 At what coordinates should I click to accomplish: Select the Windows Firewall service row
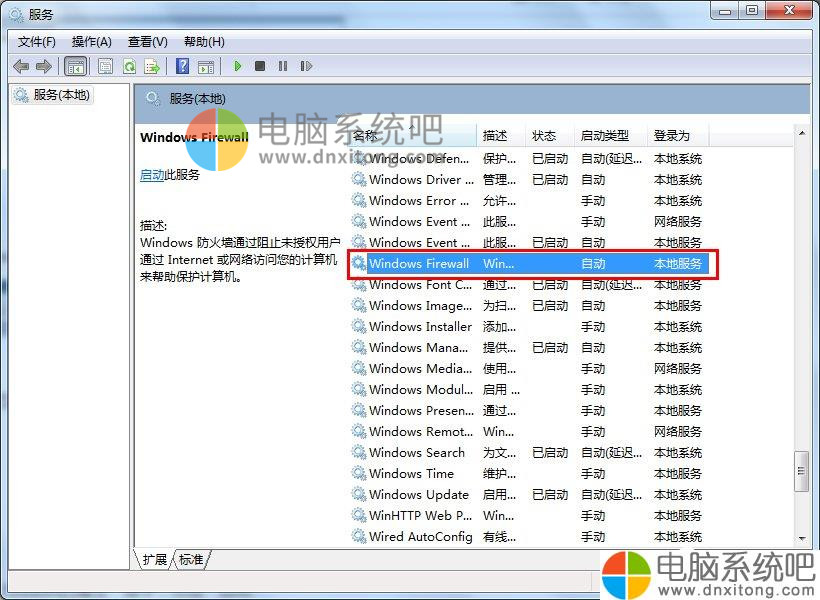(529, 264)
